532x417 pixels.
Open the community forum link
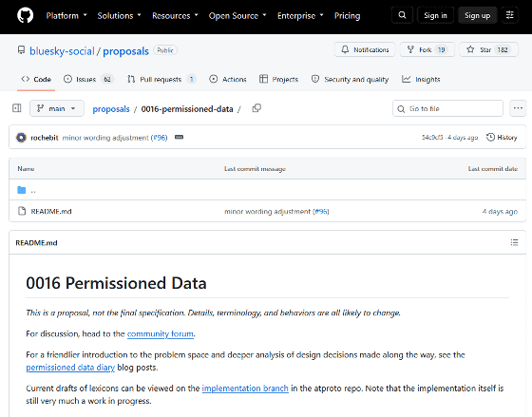pos(161,333)
